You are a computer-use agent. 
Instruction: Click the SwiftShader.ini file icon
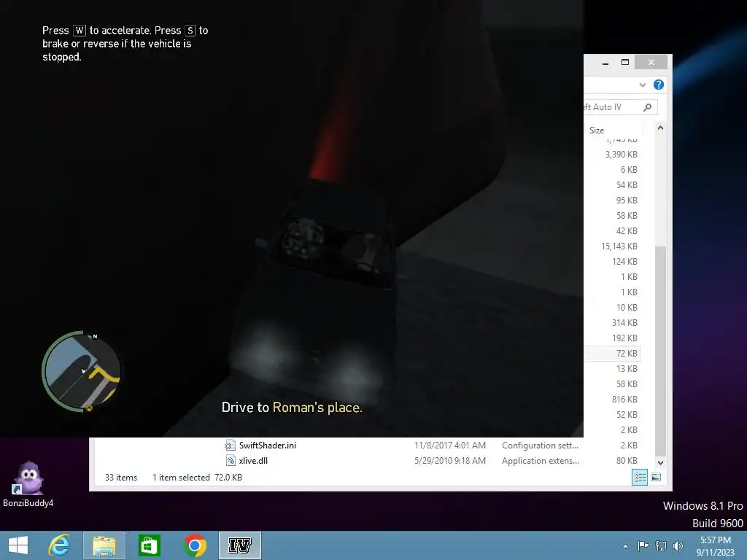pyautogui.click(x=230, y=446)
